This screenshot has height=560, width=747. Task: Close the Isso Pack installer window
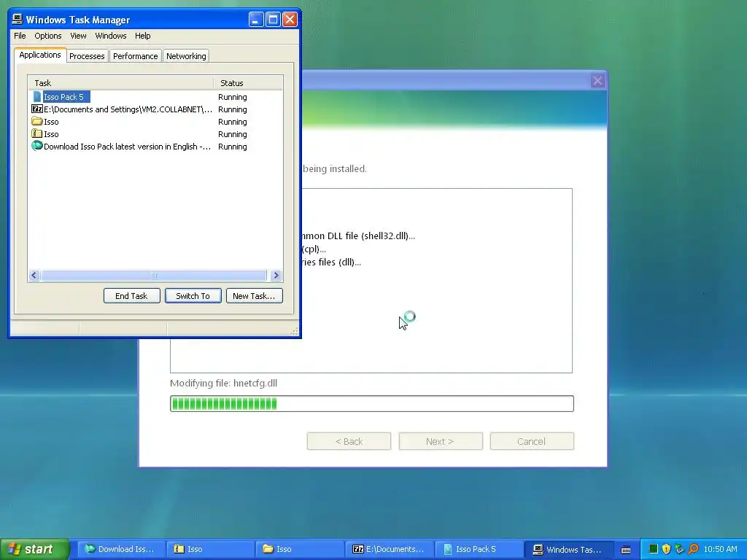tap(597, 80)
